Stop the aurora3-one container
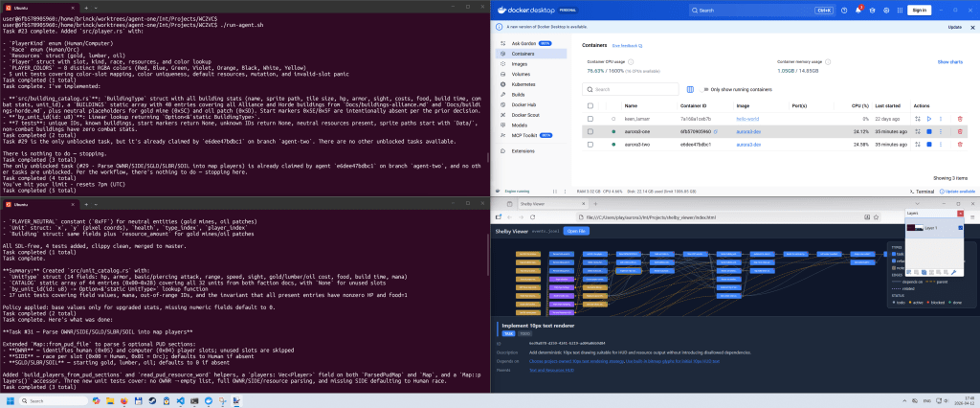This screenshot has height=408, width=980. (x=928, y=130)
